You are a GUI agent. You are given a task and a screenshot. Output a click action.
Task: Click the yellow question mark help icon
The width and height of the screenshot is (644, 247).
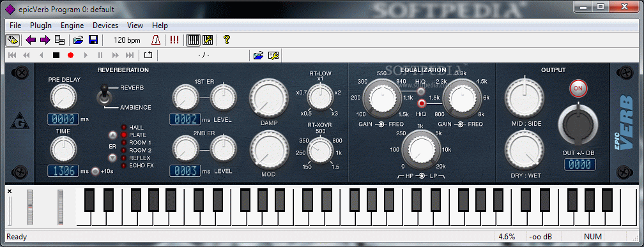tap(226, 40)
